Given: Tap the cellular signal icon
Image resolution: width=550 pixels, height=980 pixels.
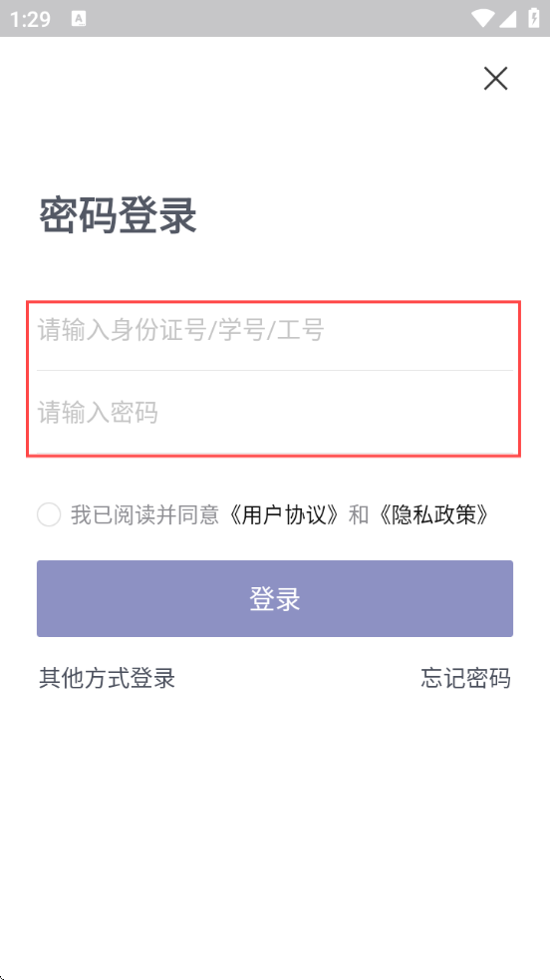Looking at the screenshot, I should click(x=507, y=19).
